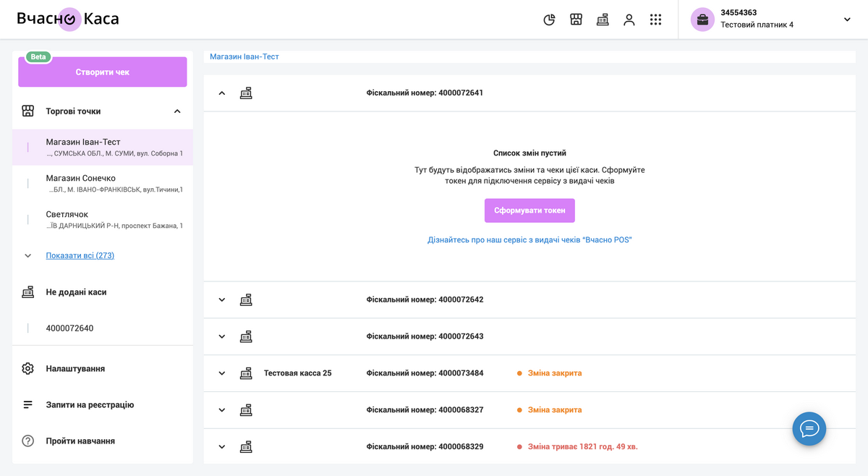Open the chat support bubble
The height and width of the screenshot is (476, 868).
coord(809,429)
